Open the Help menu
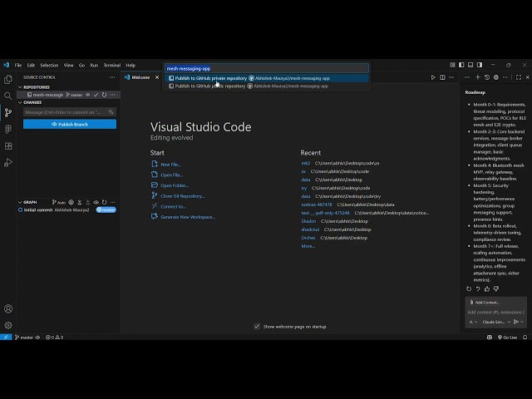 (x=131, y=65)
